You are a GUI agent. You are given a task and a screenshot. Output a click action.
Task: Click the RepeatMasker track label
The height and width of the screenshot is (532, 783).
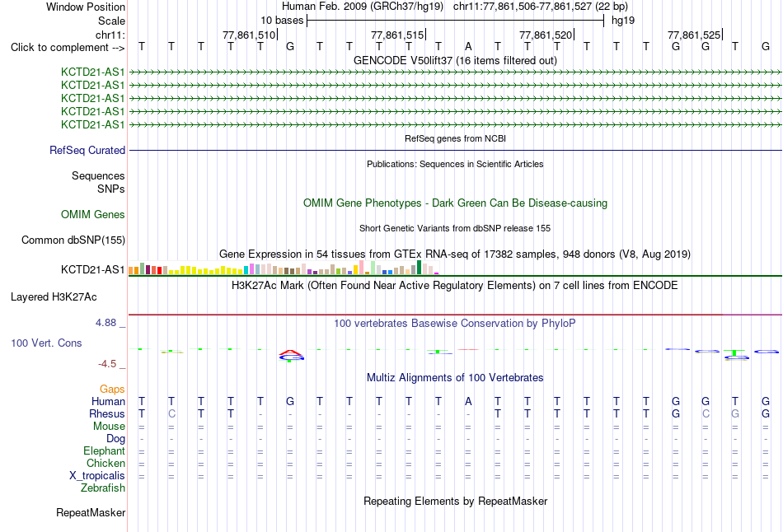tap(91, 512)
